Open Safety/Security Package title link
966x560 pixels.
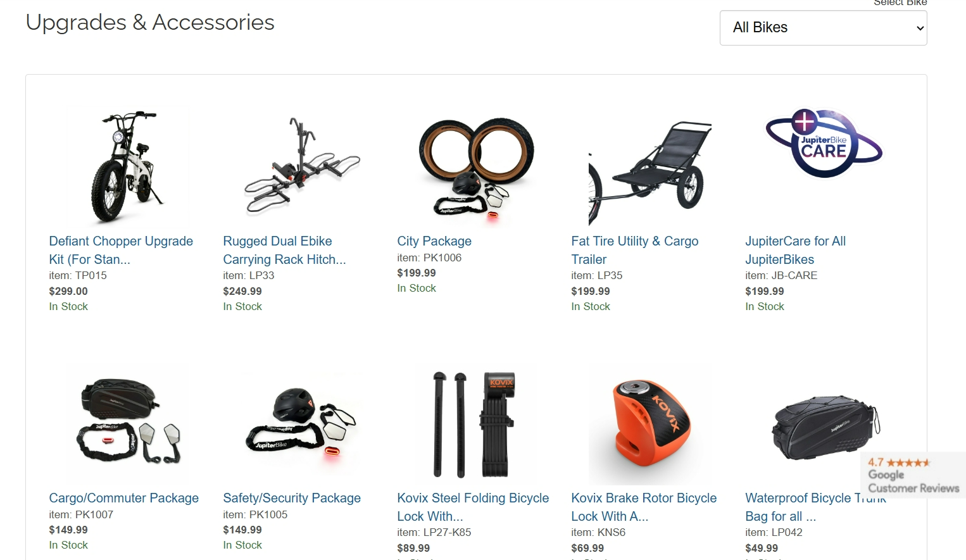coord(292,498)
